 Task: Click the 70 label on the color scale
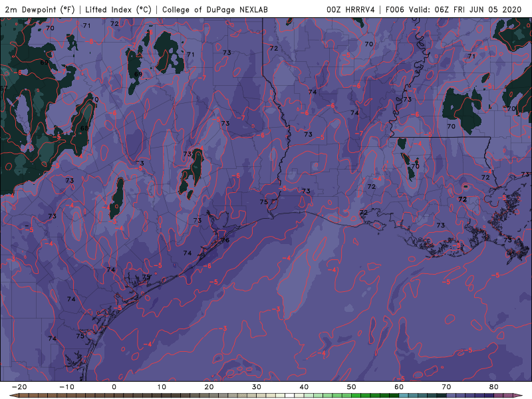point(446,387)
